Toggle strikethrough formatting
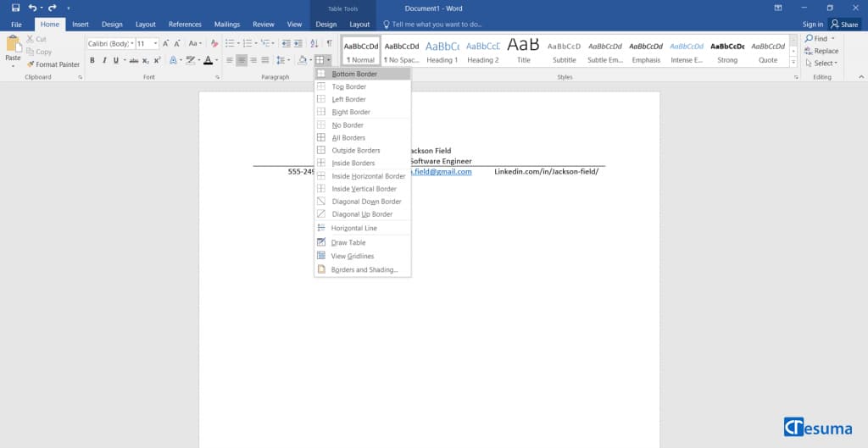Viewport: 868px width, 448px height. pyautogui.click(x=133, y=60)
